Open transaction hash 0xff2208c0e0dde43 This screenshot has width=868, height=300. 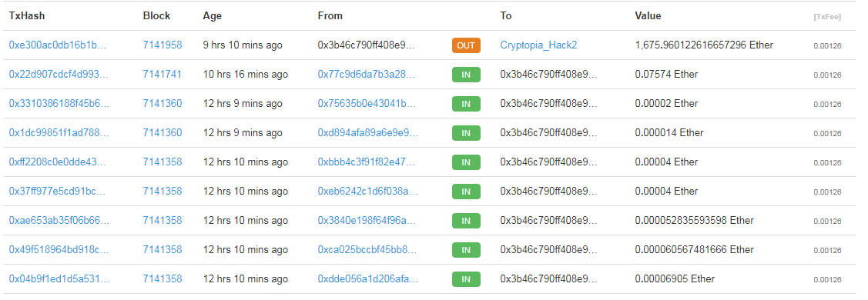(59, 162)
